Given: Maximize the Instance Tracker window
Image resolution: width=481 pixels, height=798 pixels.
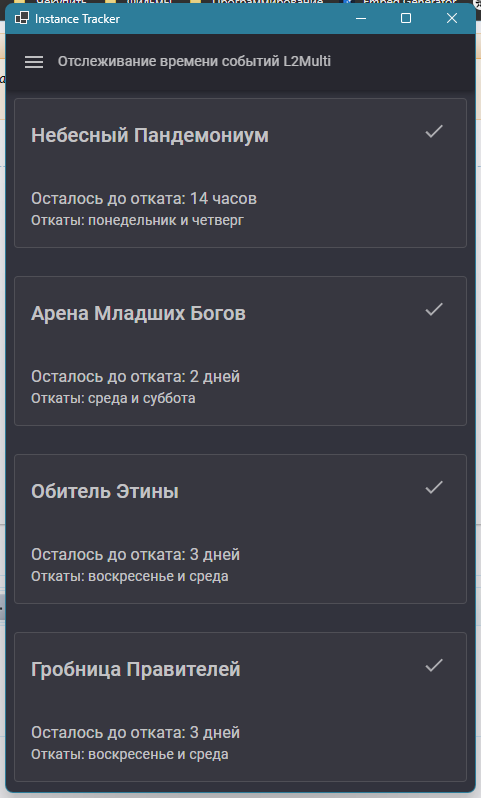Looking at the screenshot, I should point(406,18).
